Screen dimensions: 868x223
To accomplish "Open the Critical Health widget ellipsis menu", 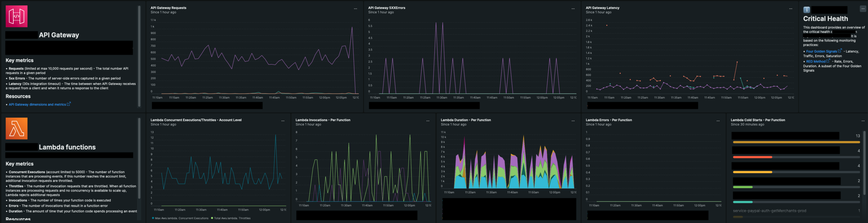I will click(x=863, y=9).
